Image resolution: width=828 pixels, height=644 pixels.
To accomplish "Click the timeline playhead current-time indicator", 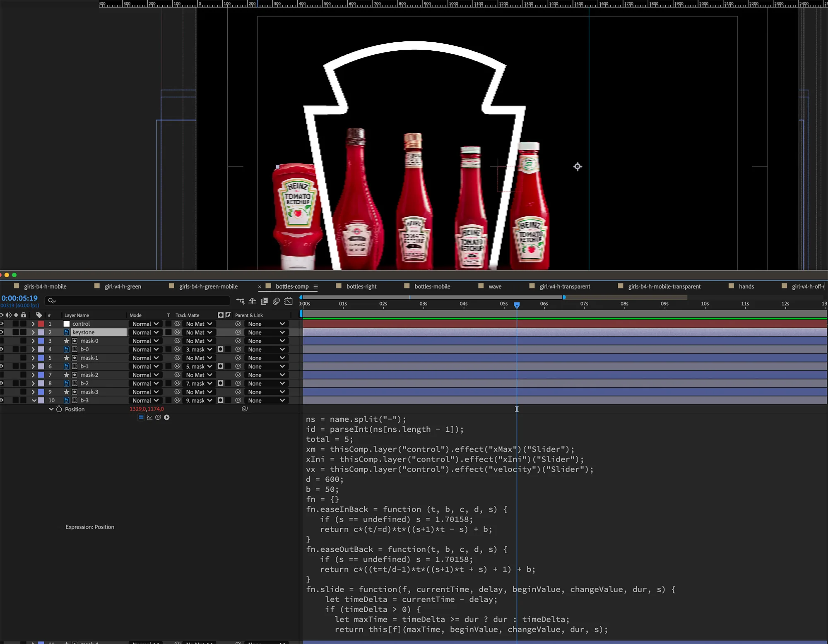I will coord(517,305).
